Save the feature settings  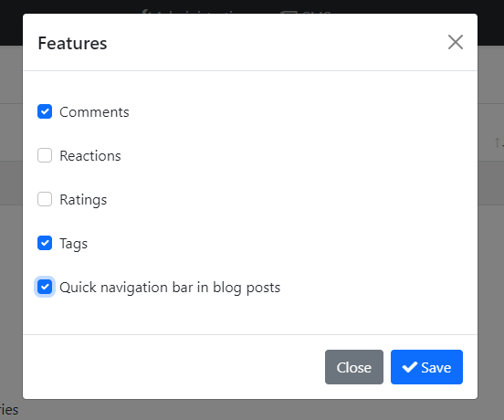point(426,367)
